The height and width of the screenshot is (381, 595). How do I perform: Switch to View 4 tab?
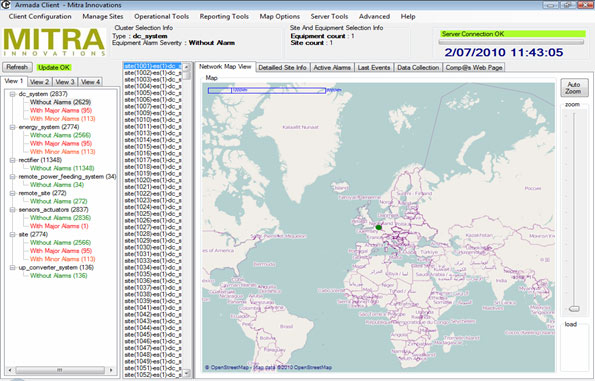pos(90,82)
